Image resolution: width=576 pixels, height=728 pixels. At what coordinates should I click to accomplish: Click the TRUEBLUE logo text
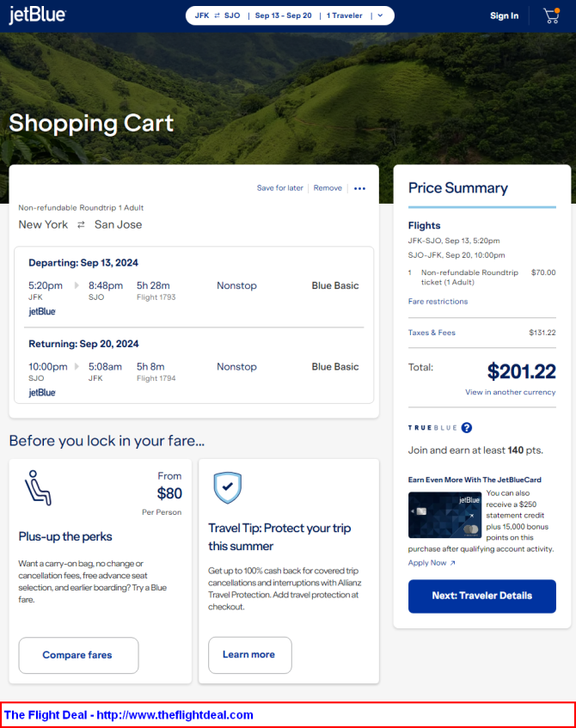[x=432, y=428]
